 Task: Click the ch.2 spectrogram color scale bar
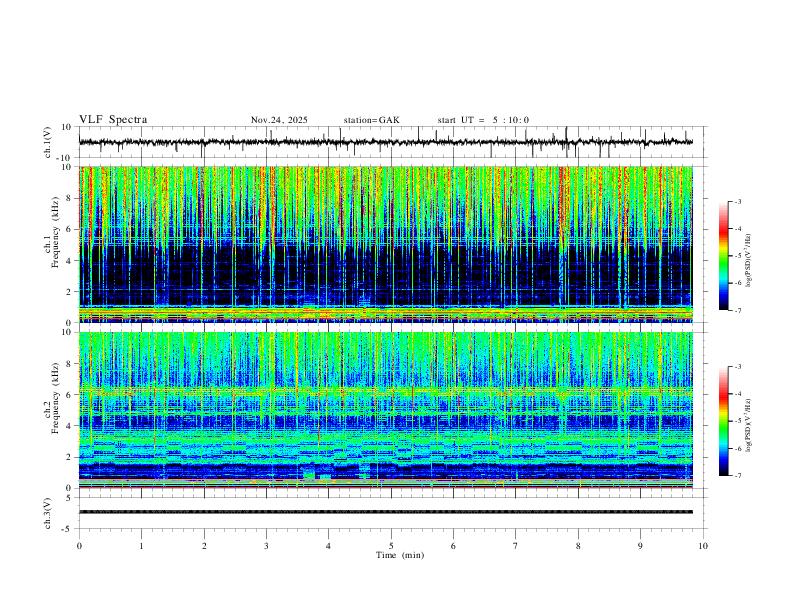[x=723, y=421]
